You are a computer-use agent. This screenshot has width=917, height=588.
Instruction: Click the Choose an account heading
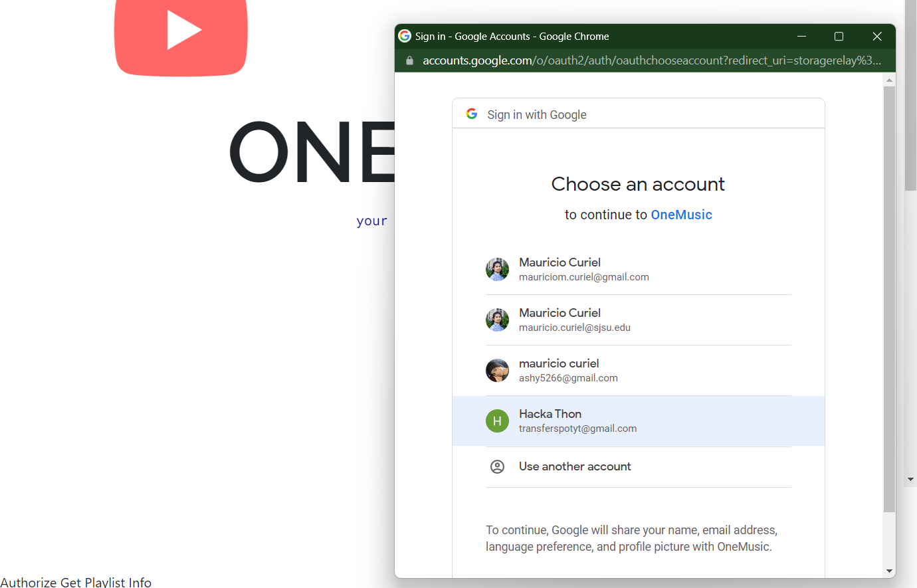tap(638, 184)
